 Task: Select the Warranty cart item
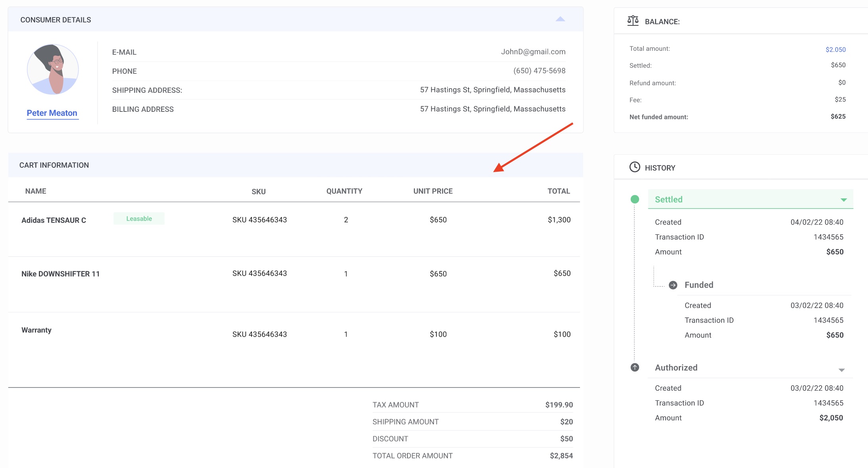pos(36,330)
